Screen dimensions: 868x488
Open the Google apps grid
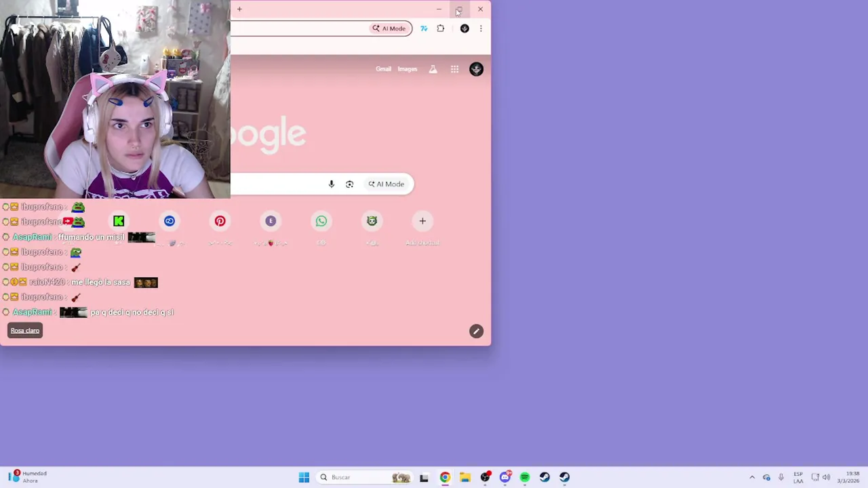(454, 69)
